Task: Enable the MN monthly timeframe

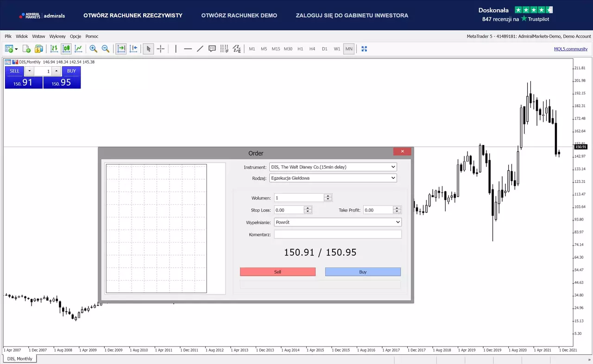Action: coord(349,49)
